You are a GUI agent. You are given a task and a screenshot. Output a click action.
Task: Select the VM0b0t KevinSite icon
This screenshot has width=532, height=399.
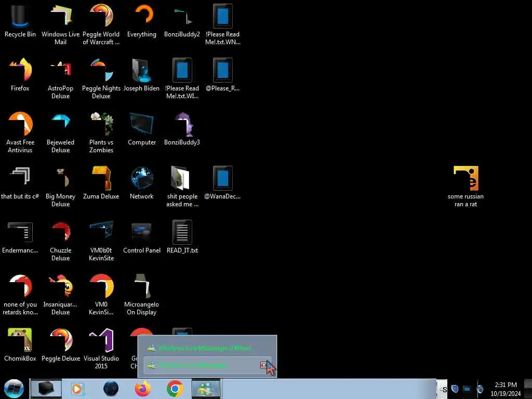101,241
